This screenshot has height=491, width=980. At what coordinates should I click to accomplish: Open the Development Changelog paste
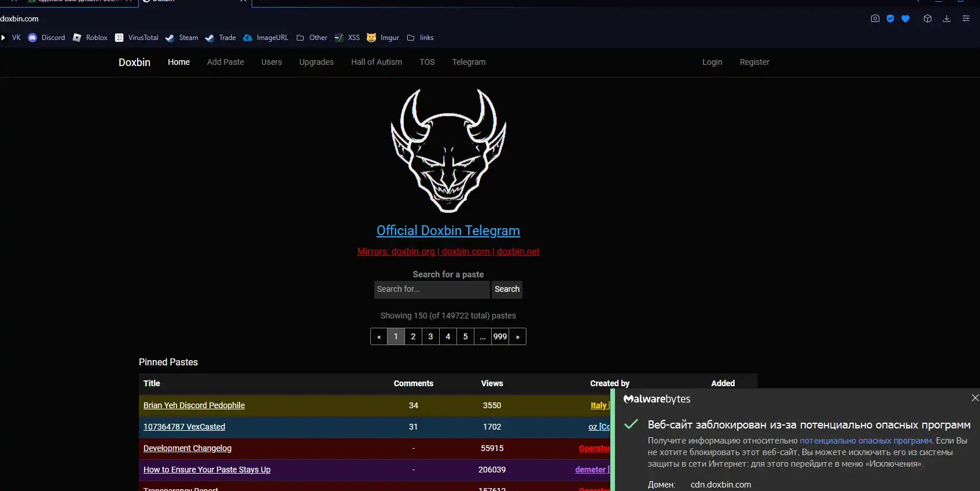[187, 448]
